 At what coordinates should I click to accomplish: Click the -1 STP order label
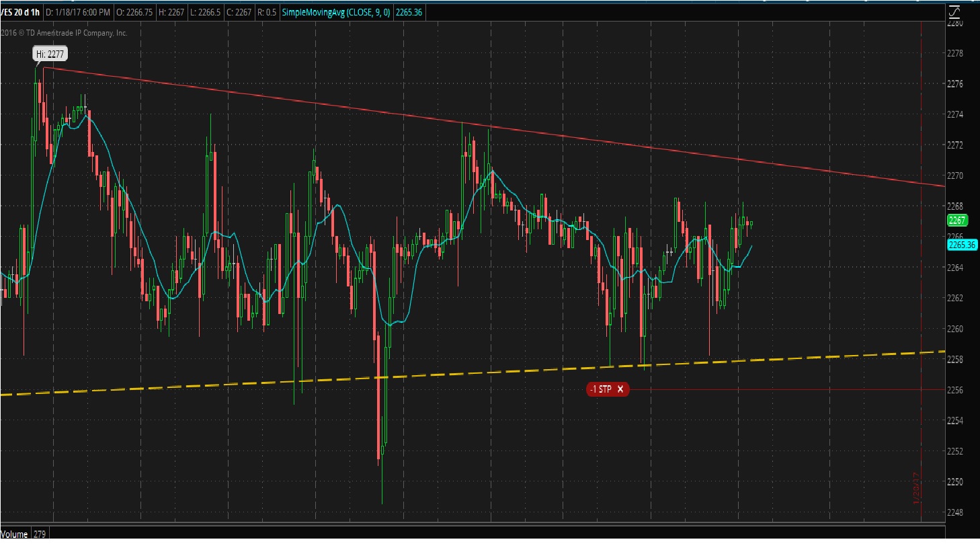(601, 389)
